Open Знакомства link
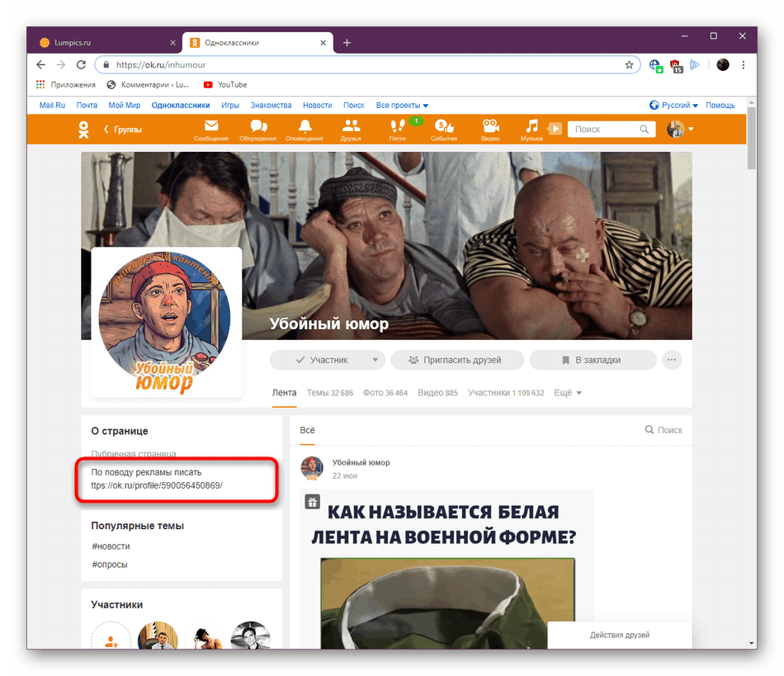784x676 pixels. (x=271, y=105)
